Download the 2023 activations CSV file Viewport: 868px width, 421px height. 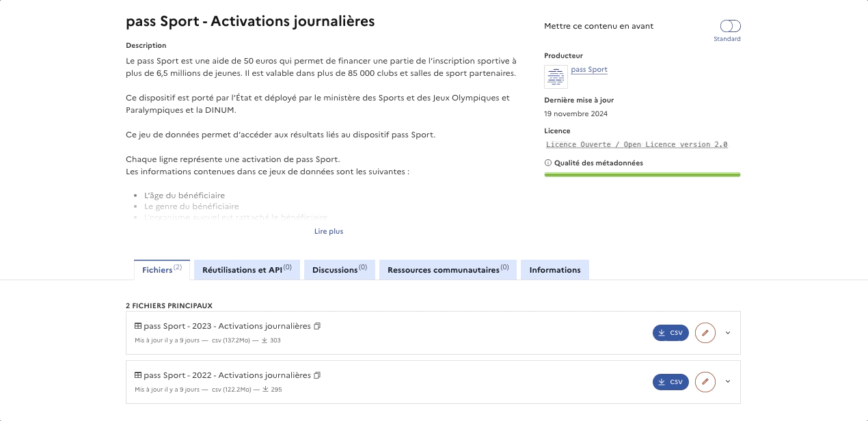670,333
